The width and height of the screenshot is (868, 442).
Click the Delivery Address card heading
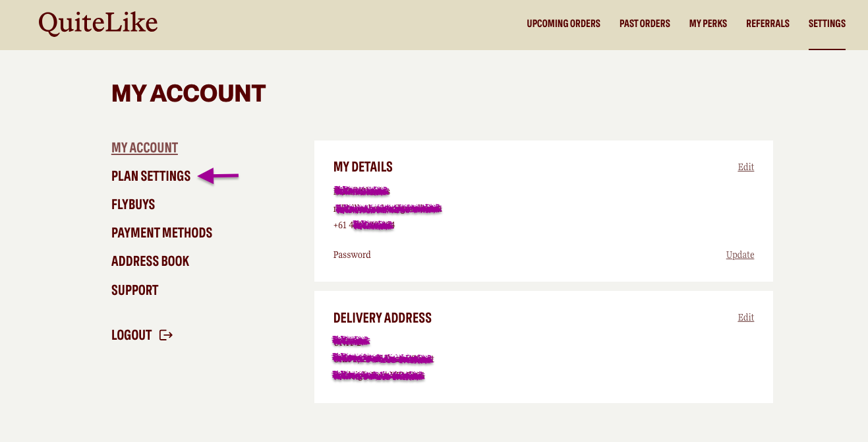382,318
